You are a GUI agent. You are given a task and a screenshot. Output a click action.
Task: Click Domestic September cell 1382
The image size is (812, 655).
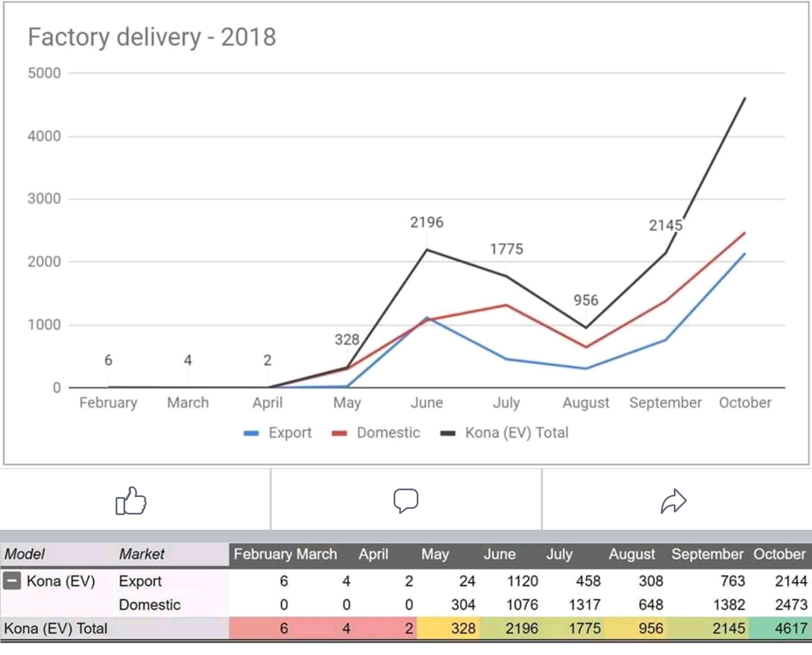click(x=729, y=605)
